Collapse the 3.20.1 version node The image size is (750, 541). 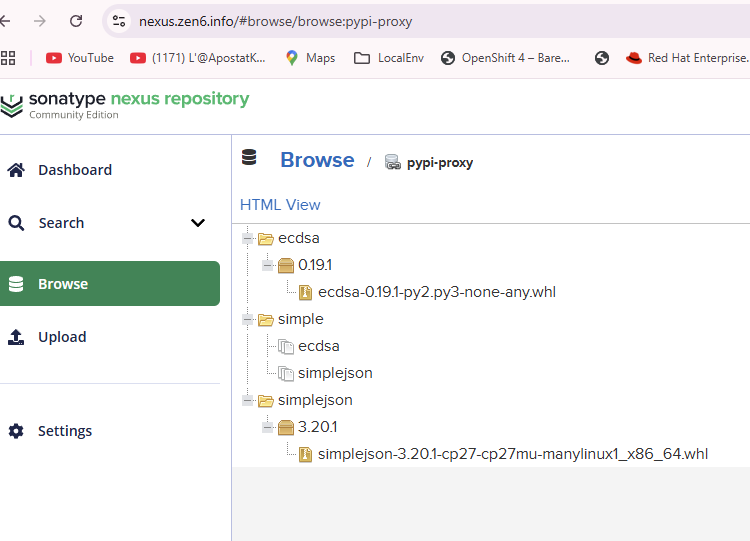click(x=267, y=427)
